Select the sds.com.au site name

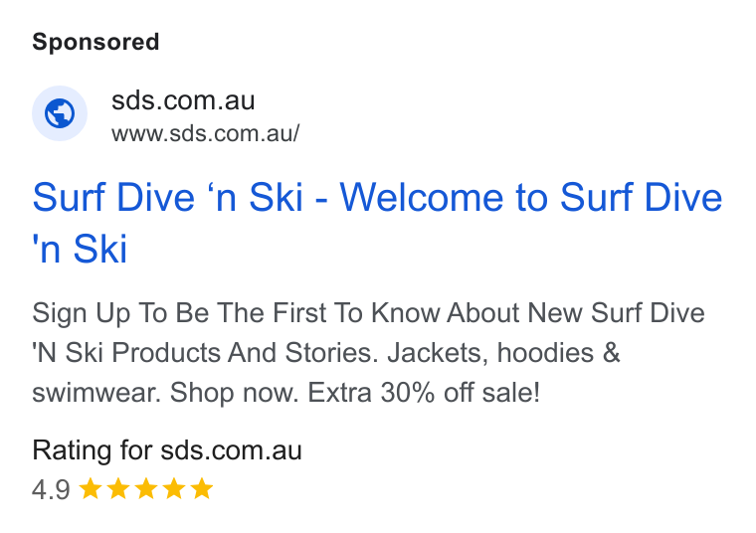coord(183,100)
